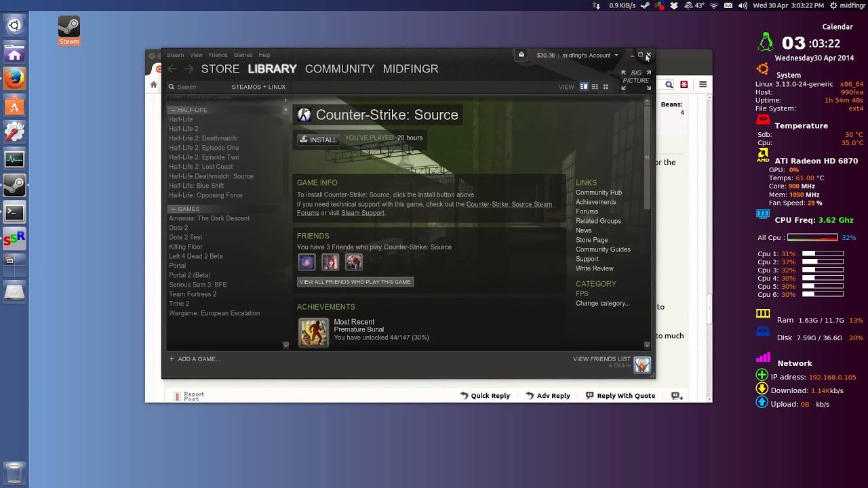Go forward using Steam's forward arrow
This screenshot has width=868, height=488.
189,68
